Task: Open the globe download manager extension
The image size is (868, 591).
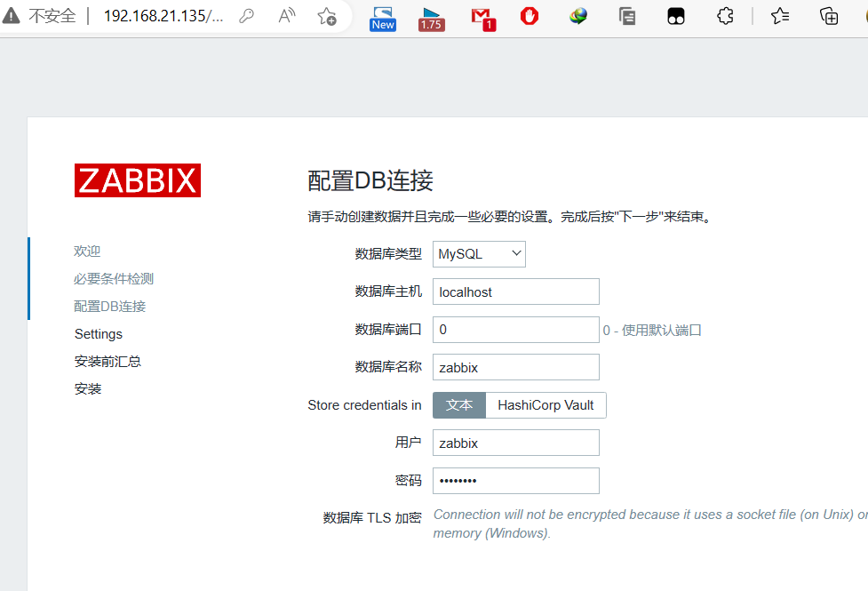Action: (x=578, y=16)
